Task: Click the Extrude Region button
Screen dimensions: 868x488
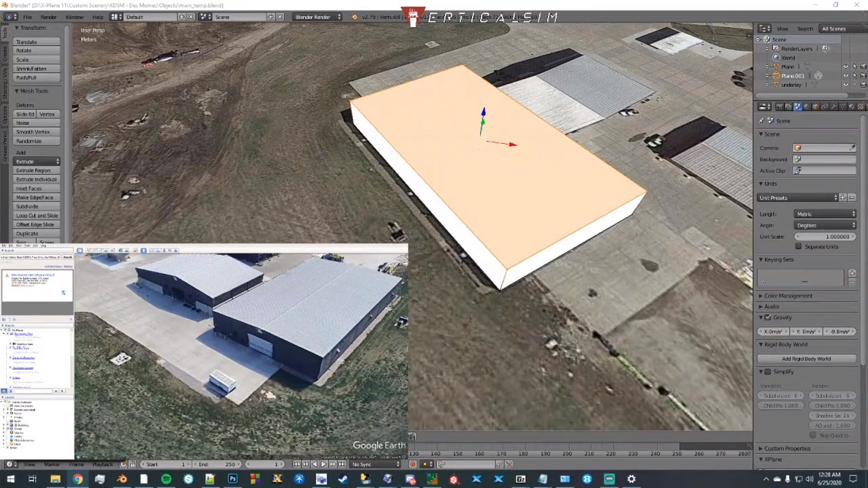Action: pos(36,170)
